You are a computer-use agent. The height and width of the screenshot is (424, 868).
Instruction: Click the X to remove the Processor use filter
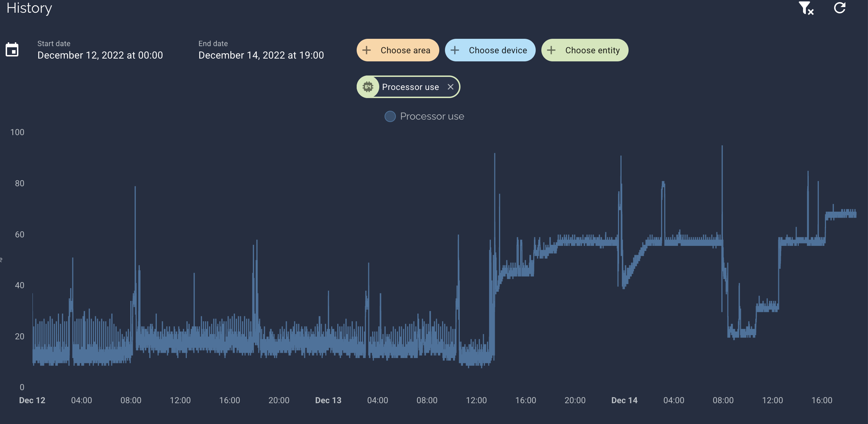(451, 86)
